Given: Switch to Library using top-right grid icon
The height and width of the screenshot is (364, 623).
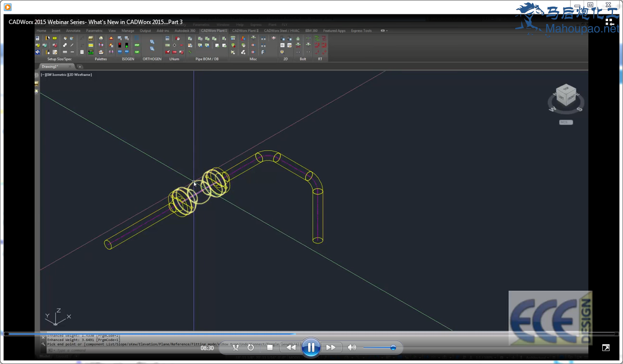Looking at the screenshot, I should pos(610,22).
